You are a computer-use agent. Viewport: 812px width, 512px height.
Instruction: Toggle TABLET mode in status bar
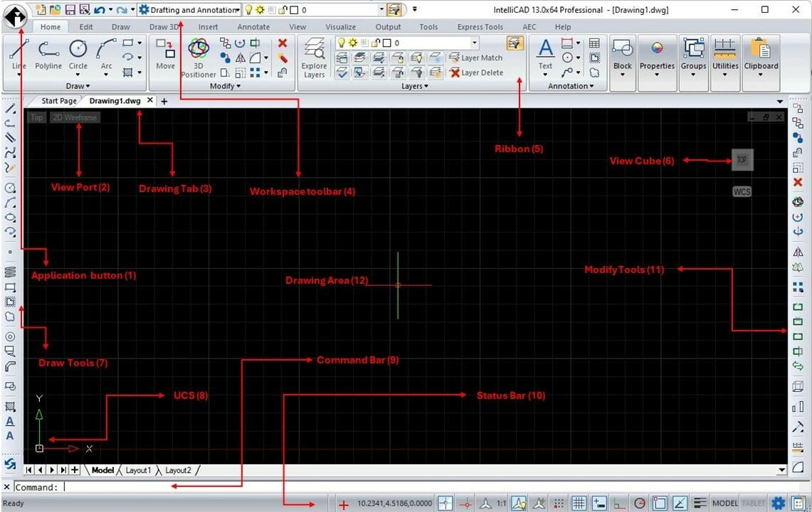(753, 503)
